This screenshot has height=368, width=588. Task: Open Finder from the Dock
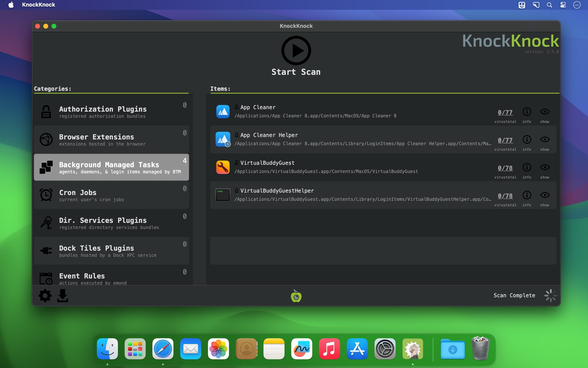[107, 349]
